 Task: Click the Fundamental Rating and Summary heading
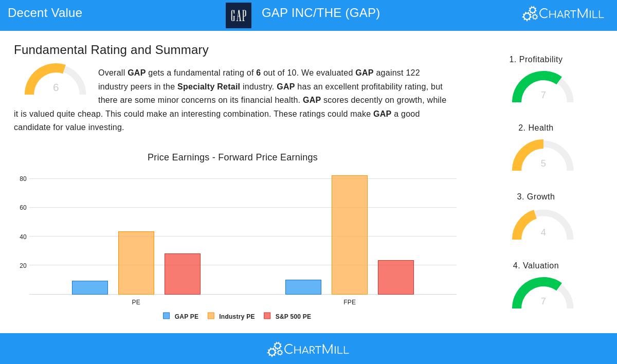coord(111,50)
